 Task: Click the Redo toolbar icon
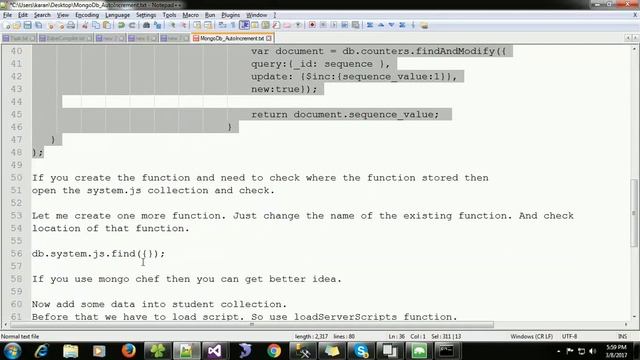pos(132,25)
